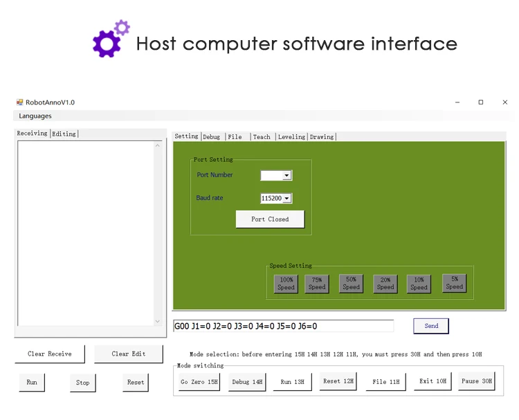Switch to the Teach tab
Viewport: 519px width, 420px height.
click(x=262, y=137)
